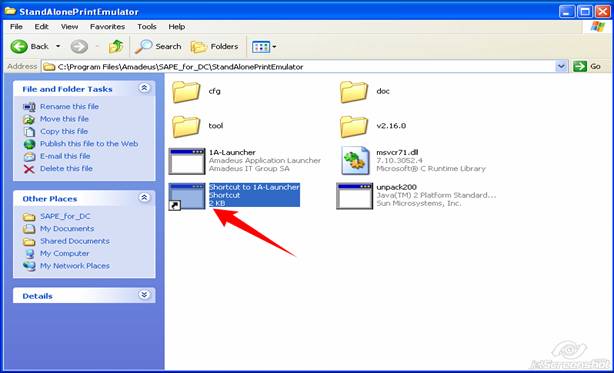Open the Tools menu
This screenshot has height=373, width=614.
[147, 27]
